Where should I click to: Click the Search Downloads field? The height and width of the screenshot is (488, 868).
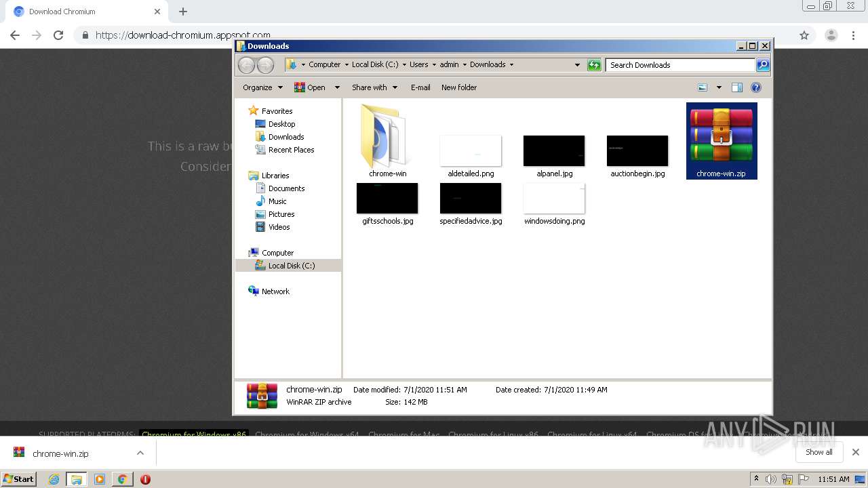coord(680,65)
